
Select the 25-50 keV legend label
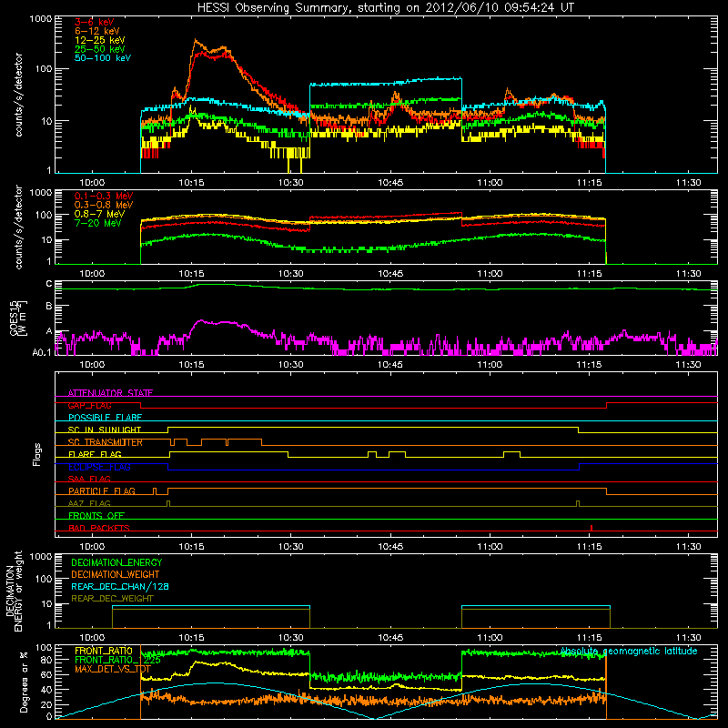100,49
